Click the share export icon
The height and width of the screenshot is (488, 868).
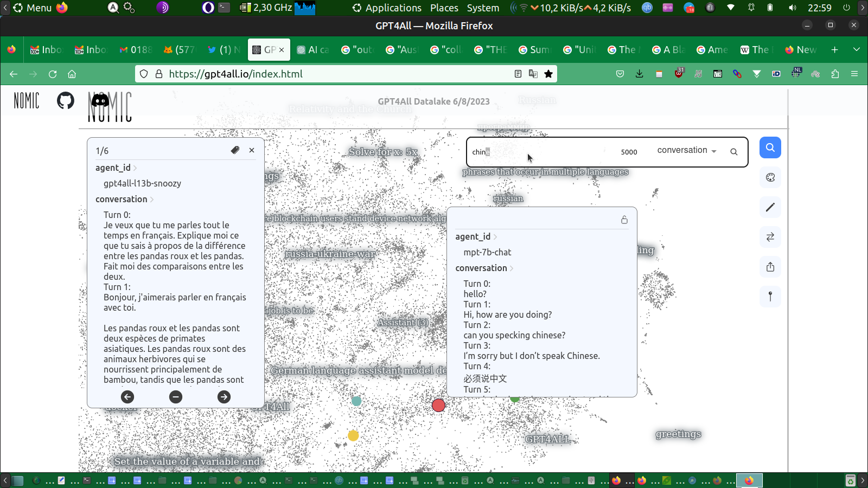click(770, 267)
